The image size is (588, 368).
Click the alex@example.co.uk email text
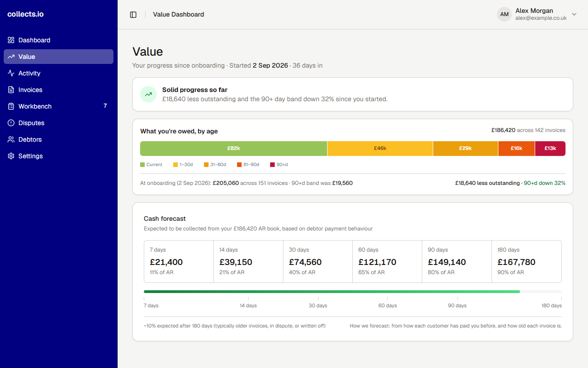click(x=541, y=18)
